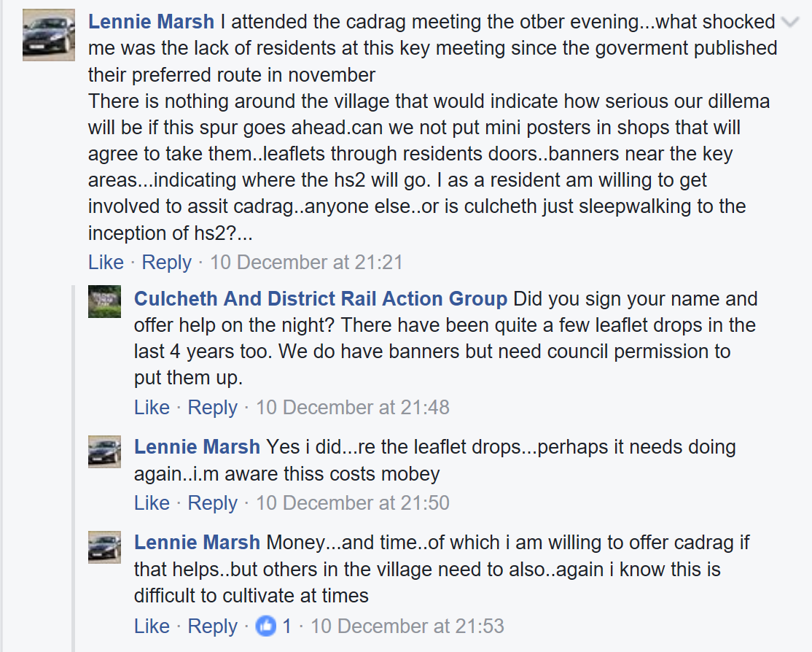Click Lennie Marsh's avatar beside the 'Yes i did' reply
The width and height of the screenshot is (812, 652).
104,451
